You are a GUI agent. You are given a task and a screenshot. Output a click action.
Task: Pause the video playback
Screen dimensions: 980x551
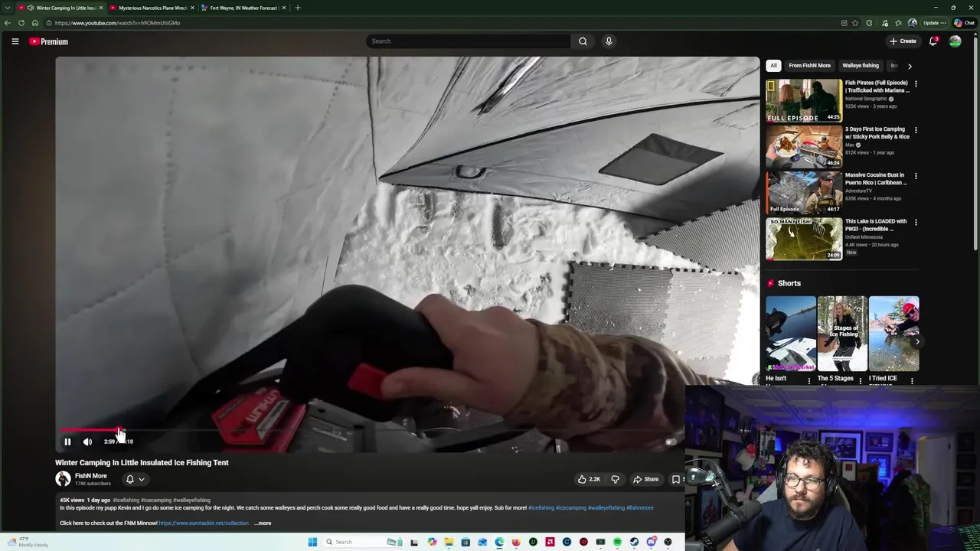(x=67, y=442)
